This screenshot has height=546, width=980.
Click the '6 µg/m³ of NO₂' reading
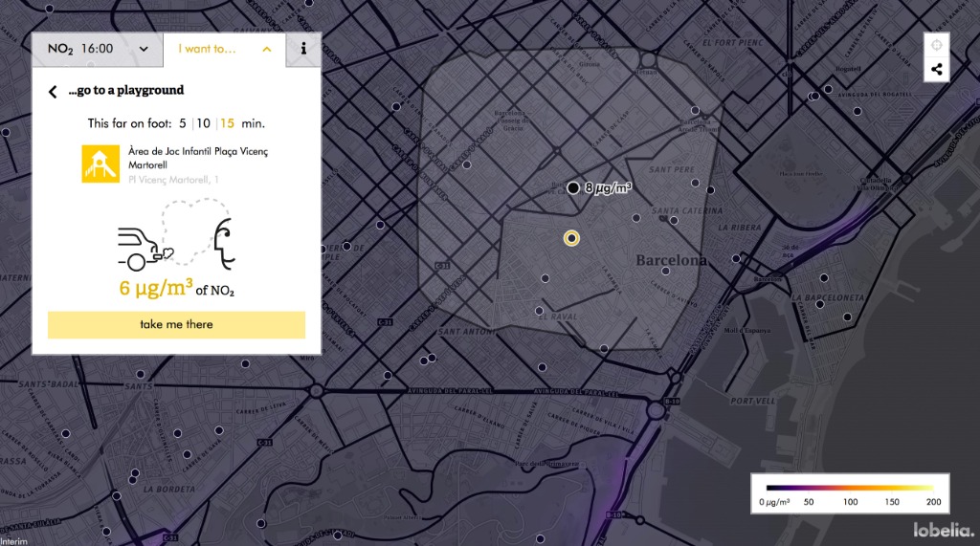[177, 289]
